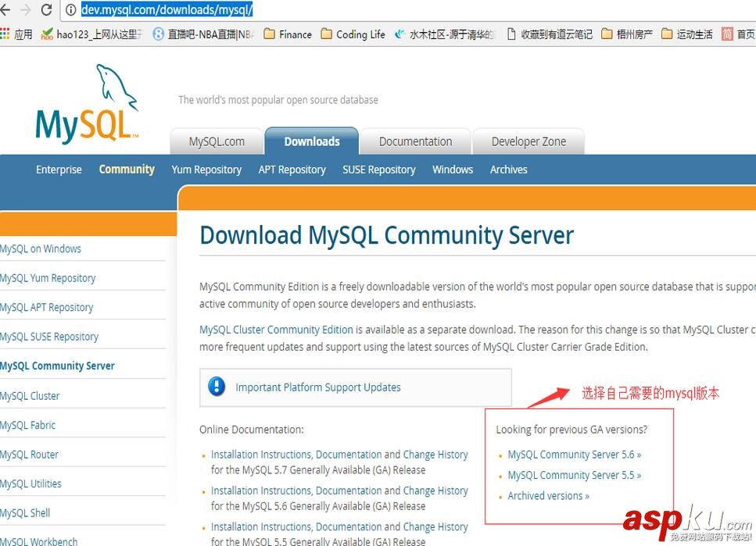Open the Finance bookmark folder

pyautogui.click(x=288, y=34)
